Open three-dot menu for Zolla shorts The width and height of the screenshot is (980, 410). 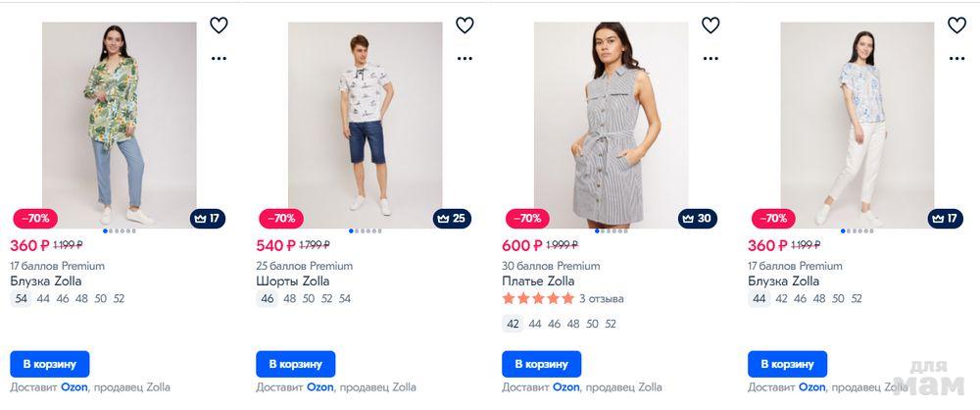pyautogui.click(x=465, y=58)
